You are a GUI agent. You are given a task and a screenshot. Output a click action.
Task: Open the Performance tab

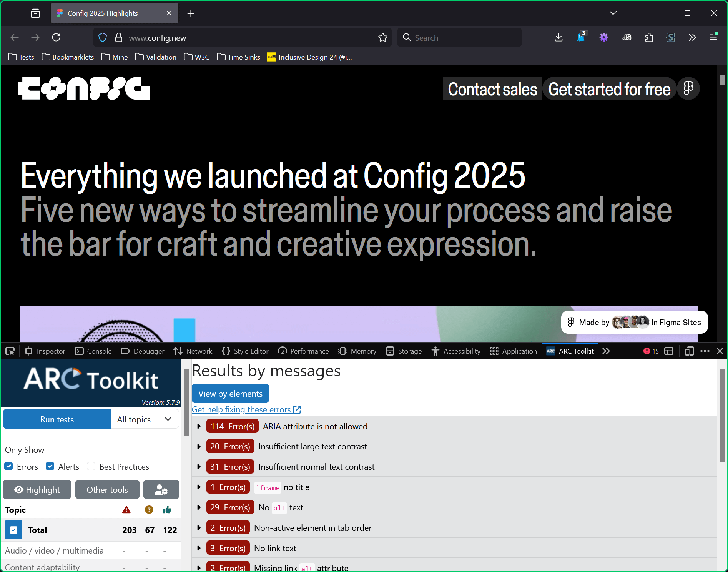point(304,351)
